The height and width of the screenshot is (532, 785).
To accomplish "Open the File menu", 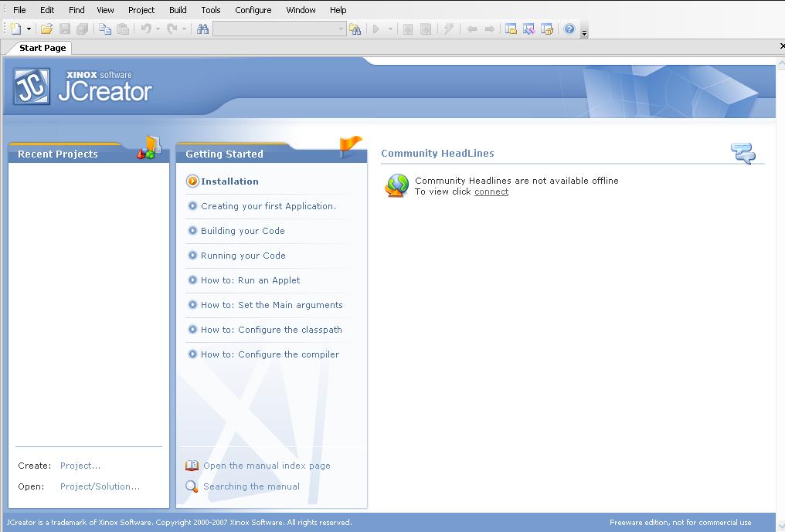I will click(19, 10).
